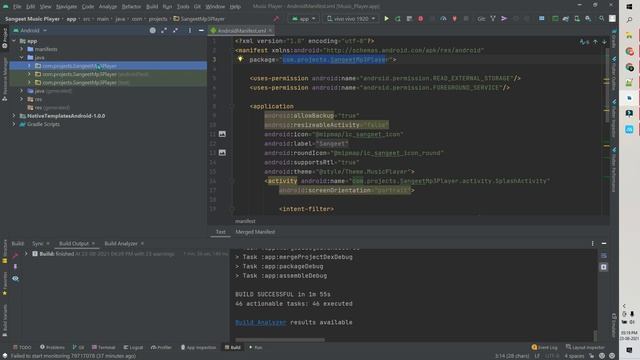
Task: Open the Android Profiler gauge icon in toolbar
Action: point(443,19)
